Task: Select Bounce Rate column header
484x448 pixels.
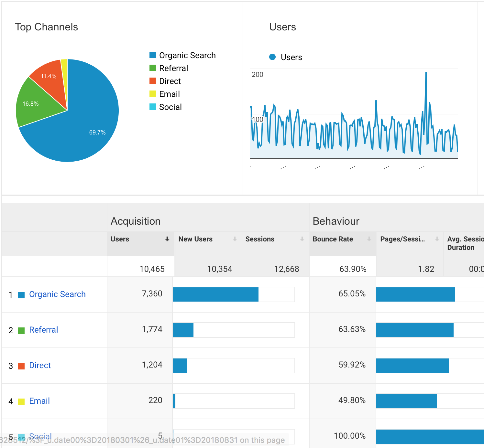Action: (x=333, y=239)
